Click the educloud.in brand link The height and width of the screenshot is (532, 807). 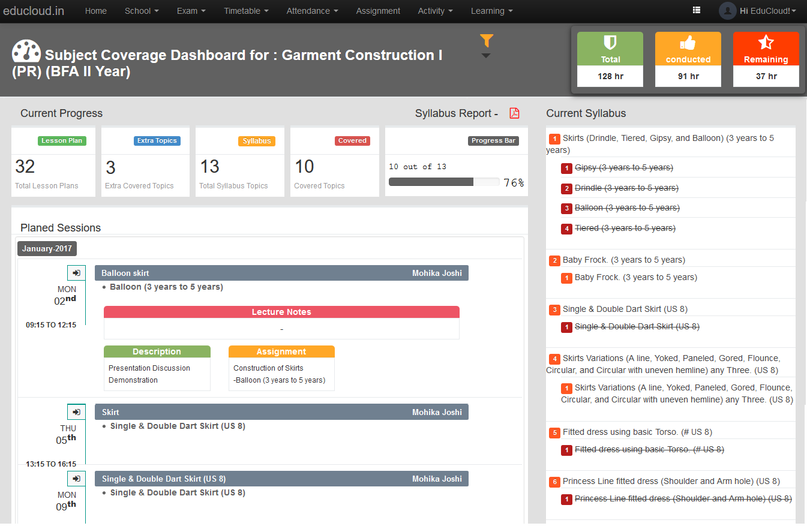click(x=32, y=11)
